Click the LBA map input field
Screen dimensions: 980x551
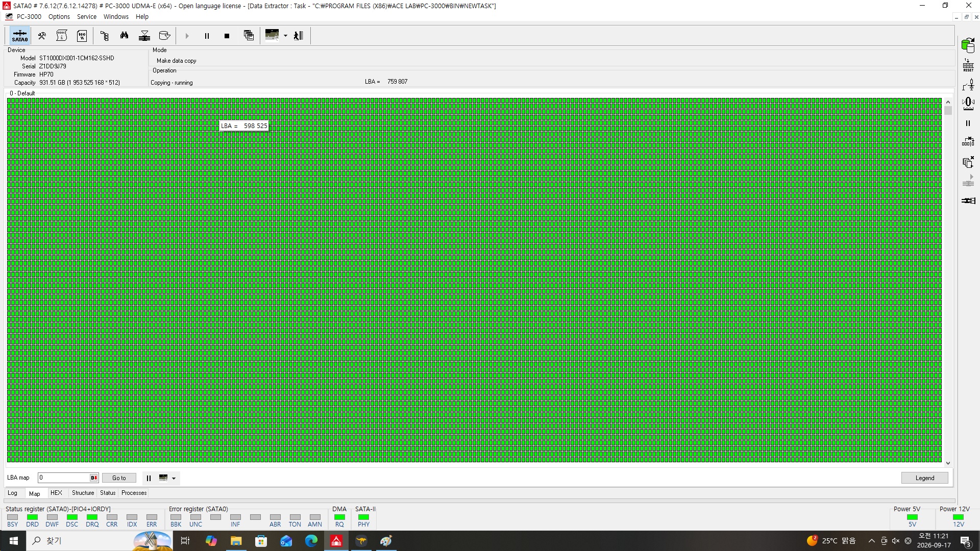click(x=64, y=478)
